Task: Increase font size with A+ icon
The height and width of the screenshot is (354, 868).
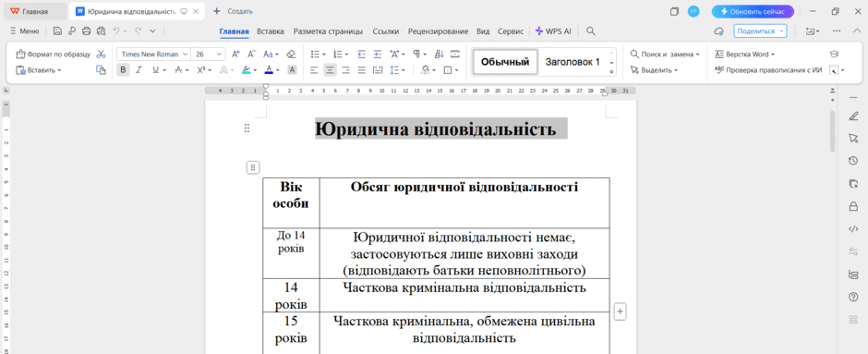Action: (235, 55)
